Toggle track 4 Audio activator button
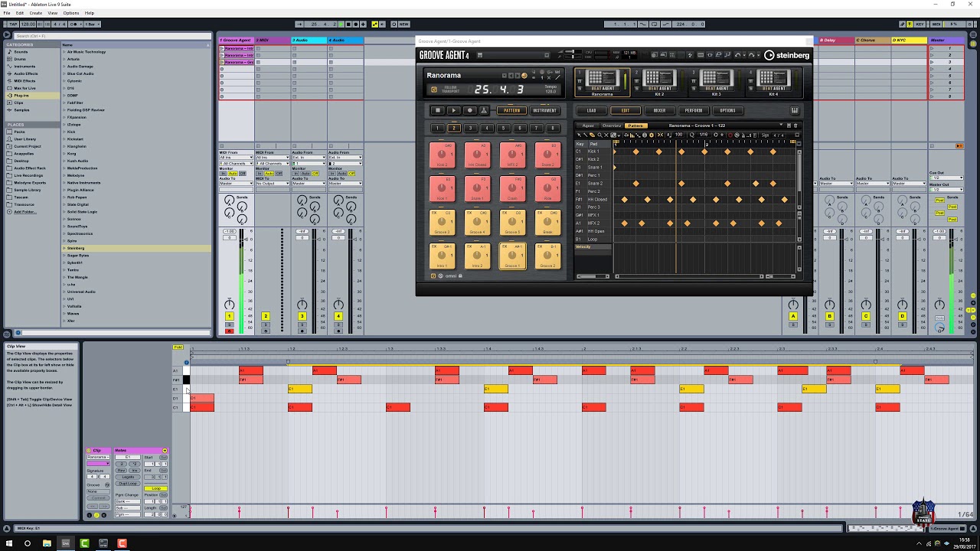980x551 pixels. point(338,316)
